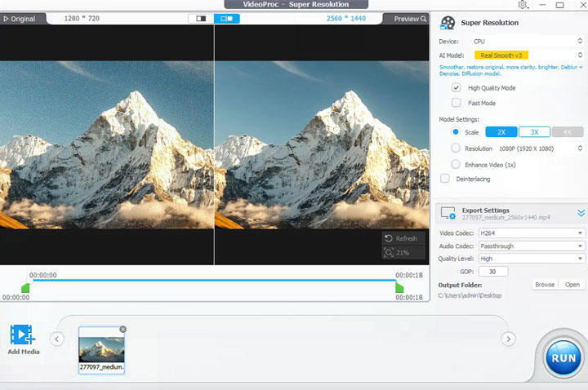Select the split slider compare view icon
Image resolution: width=588 pixels, height=390 pixels.
(201, 18)
